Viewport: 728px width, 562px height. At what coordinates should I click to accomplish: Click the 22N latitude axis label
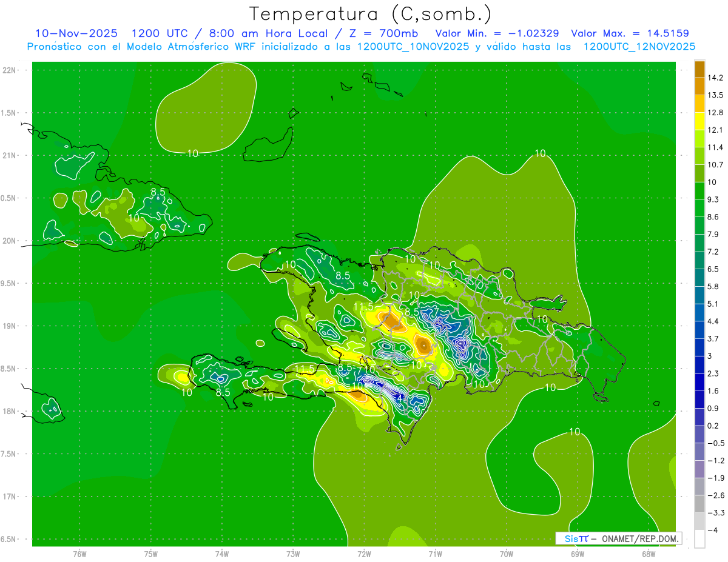(x=10, y=70)
